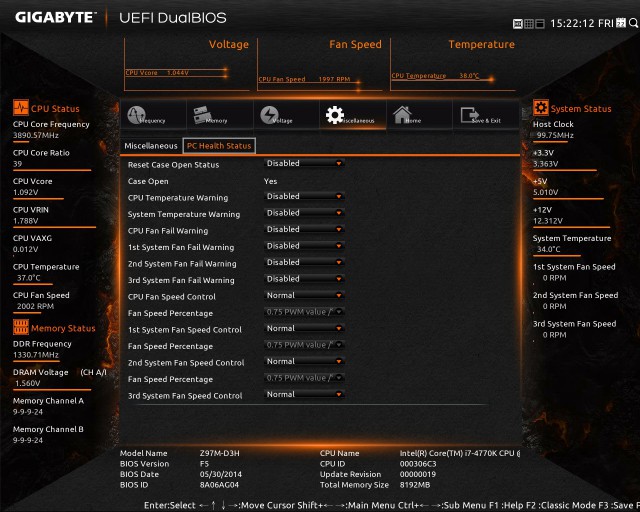Click the +5V reading 5.010V
The image size is (640, 512).
pos(545,192)
